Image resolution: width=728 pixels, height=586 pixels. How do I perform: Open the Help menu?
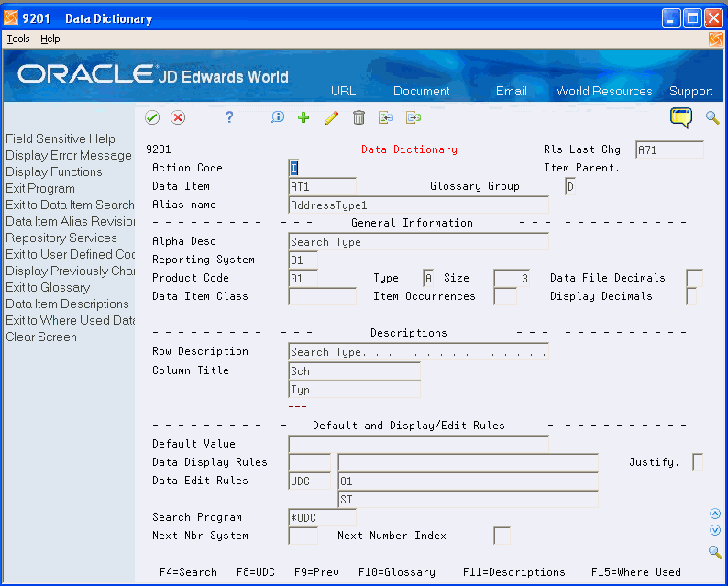click(x=50, y=39)
